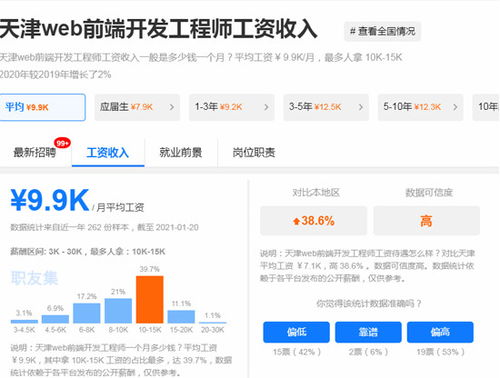Click the 高 data reliability box
Image resolution: width=500 pixels, height=378 pixels.
tap(427, 221)
